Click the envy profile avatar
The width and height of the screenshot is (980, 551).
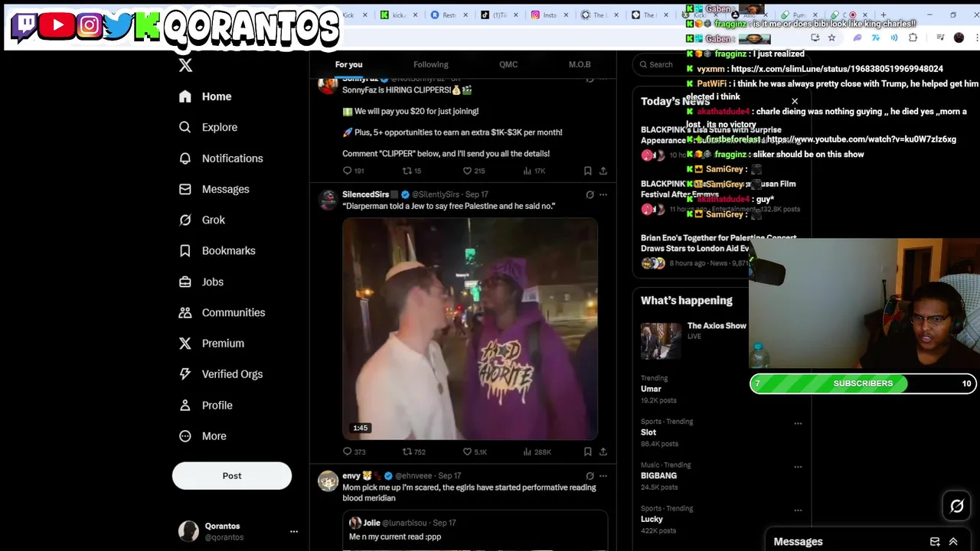(x=328, y=481)
